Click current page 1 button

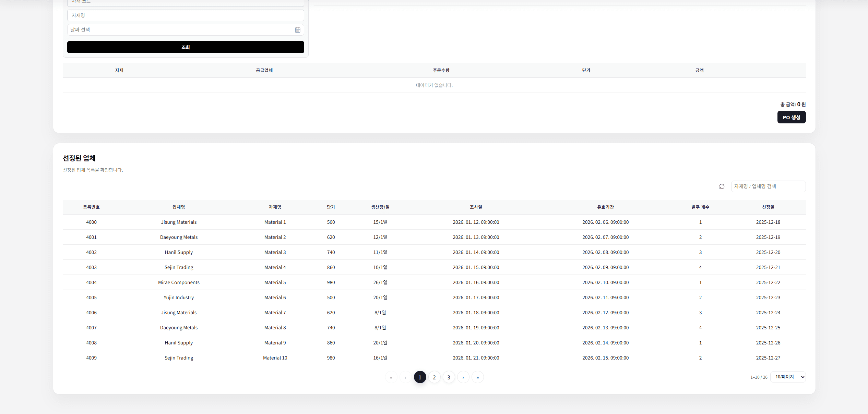(420, 377)
